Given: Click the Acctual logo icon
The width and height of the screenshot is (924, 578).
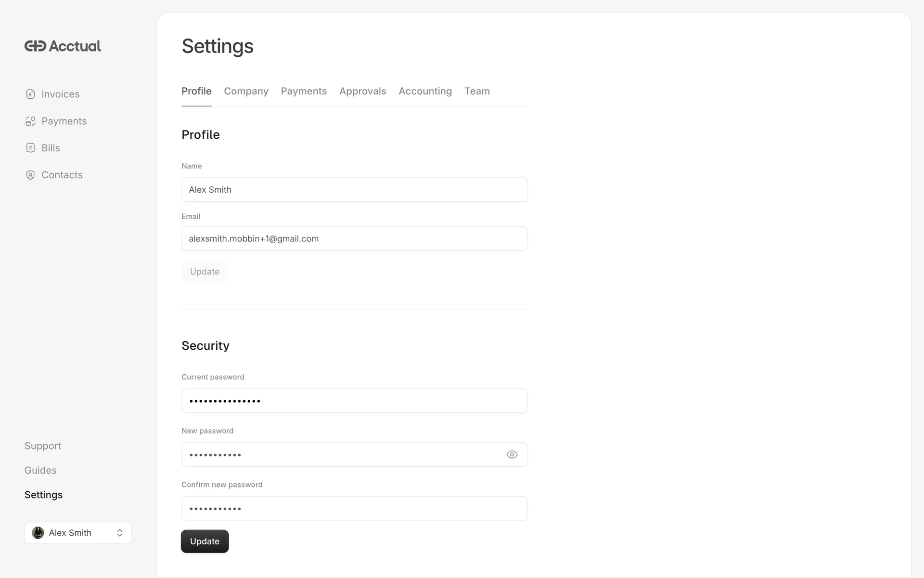Looking at the screenshot, I should (x=36, y=46).
